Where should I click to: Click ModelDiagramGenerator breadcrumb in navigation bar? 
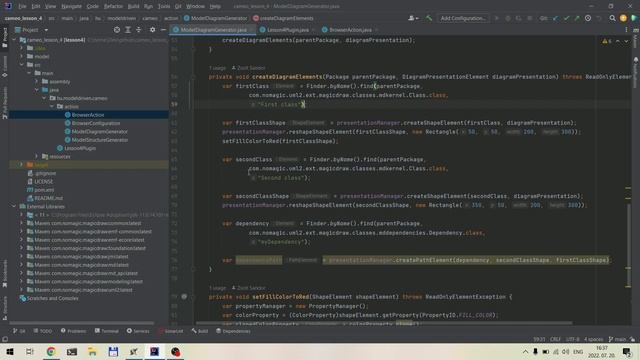[215, 18]
